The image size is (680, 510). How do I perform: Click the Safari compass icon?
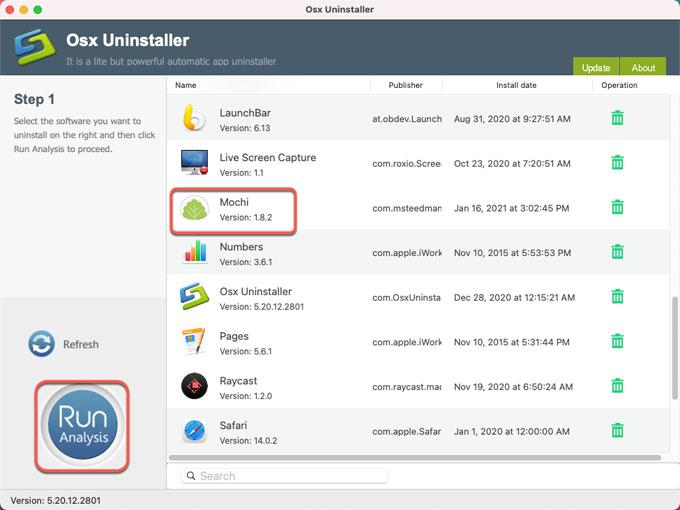194,431
